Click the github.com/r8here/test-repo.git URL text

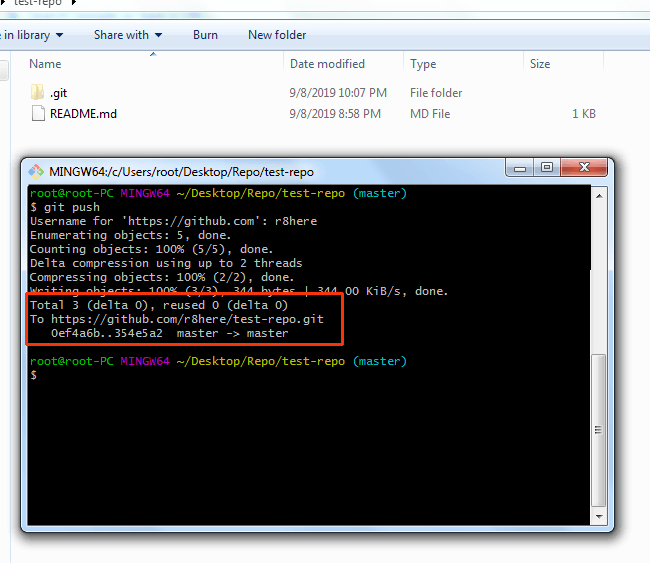pos(187,319)
